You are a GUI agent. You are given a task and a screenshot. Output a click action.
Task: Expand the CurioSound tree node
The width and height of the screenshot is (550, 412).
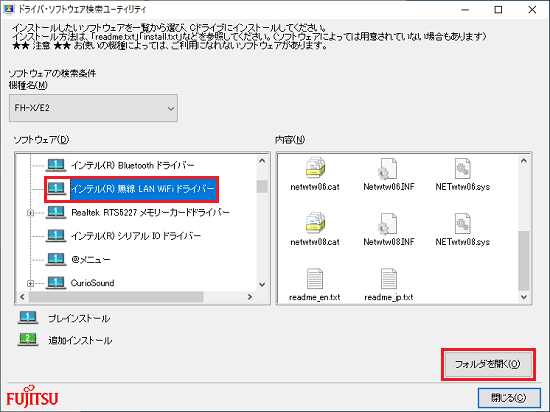click(x=31, y=283)
